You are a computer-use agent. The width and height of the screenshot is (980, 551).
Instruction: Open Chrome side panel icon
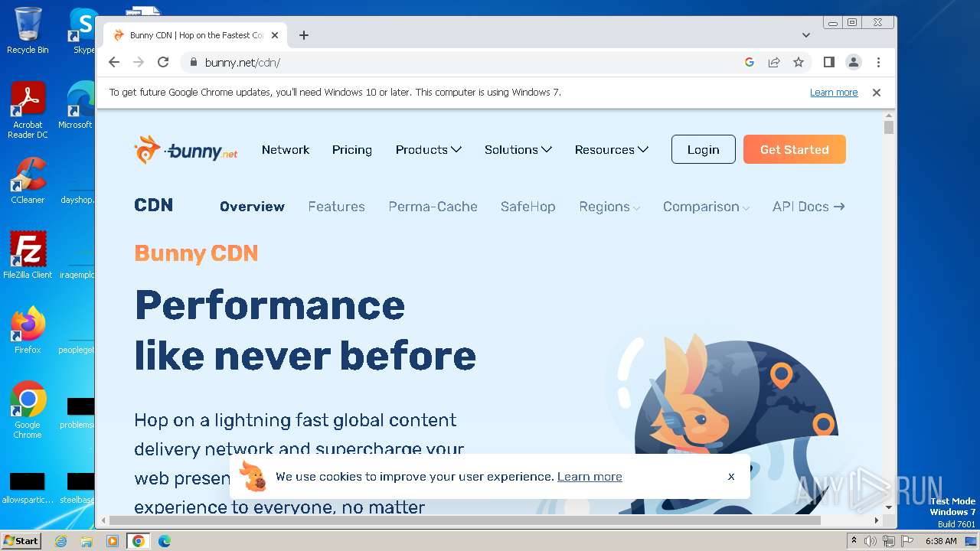click(829, 62)
